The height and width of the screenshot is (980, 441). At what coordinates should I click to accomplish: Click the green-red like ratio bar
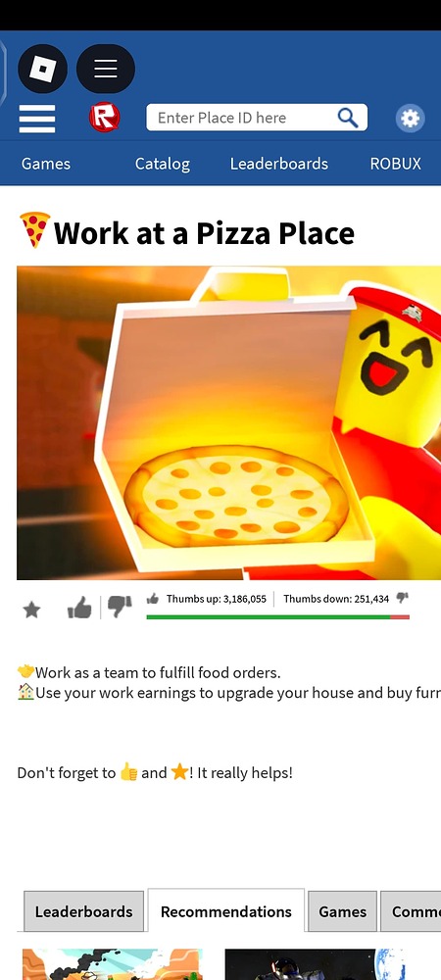click(278, 616)
